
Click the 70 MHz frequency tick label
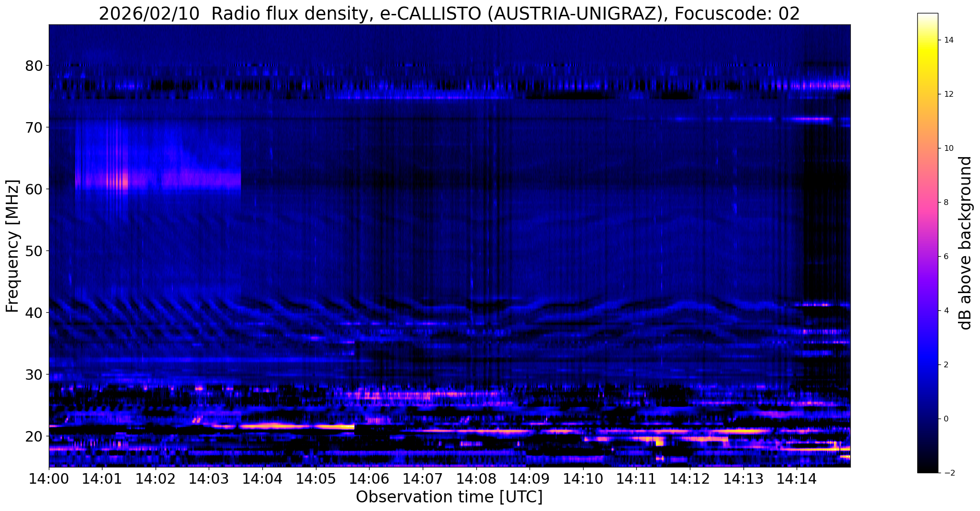pyautogui.click(x=34, y=127)
